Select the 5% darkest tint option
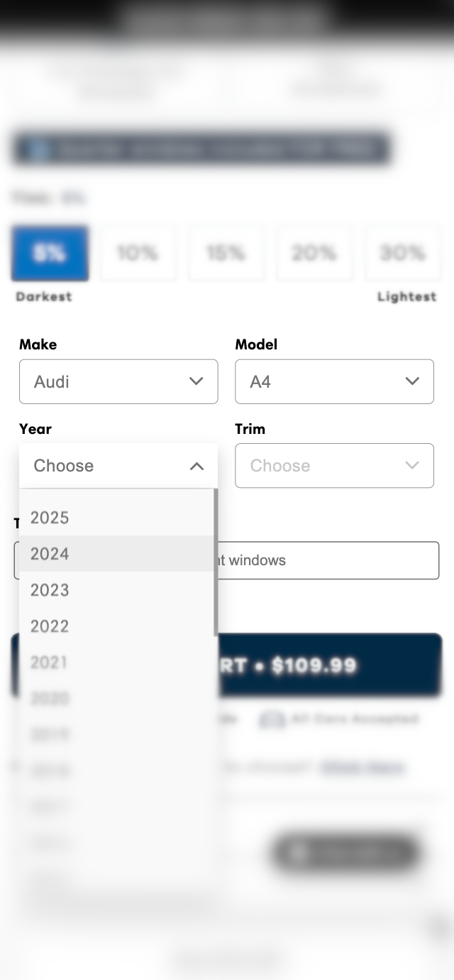Image resolution: width=454 pixels, height=980 pixels. click(50, 253)
